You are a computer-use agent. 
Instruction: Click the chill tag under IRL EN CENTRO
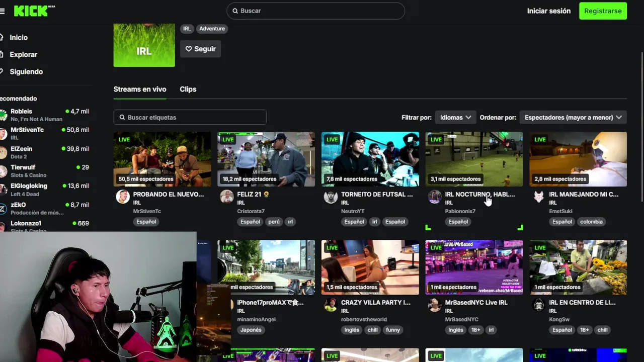tap(602, 330)
